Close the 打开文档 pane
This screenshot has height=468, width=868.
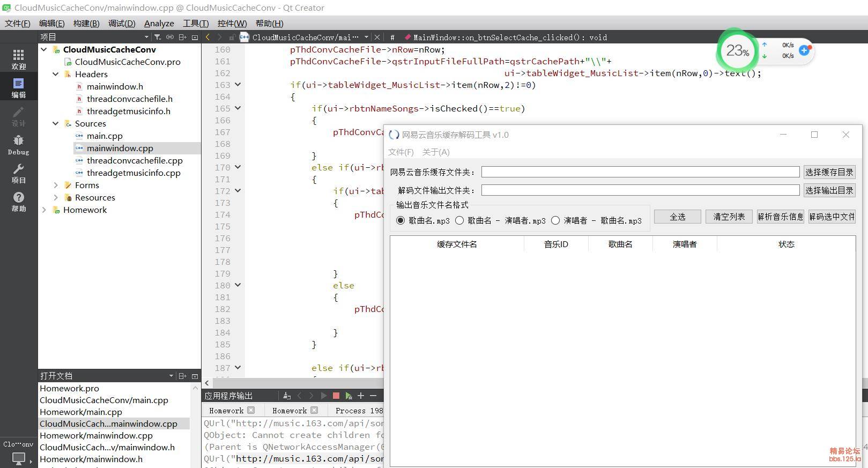coord(195,376)
